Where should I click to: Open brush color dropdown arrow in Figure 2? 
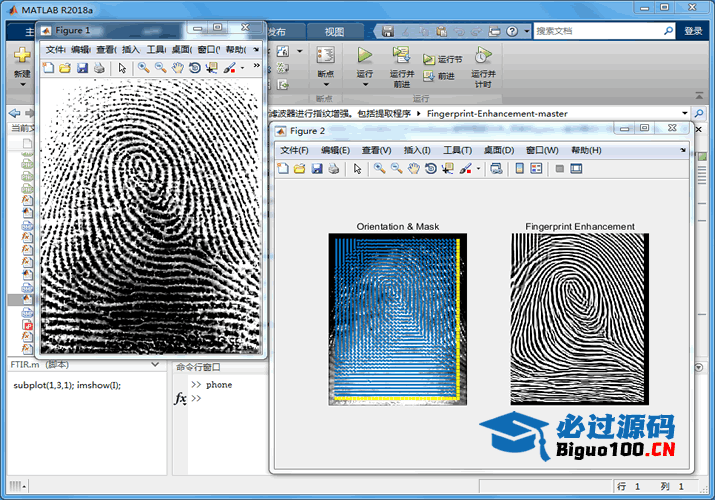478,169
